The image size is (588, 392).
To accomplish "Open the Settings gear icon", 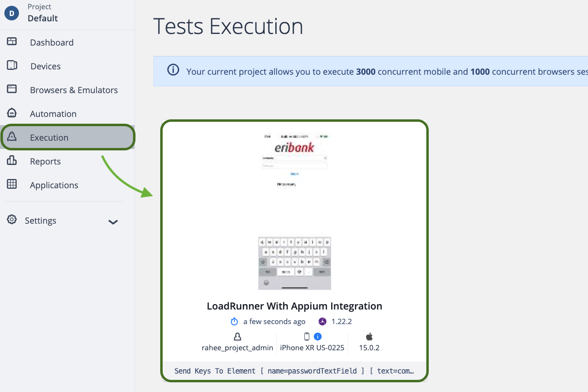I will (x=12, y=220).
